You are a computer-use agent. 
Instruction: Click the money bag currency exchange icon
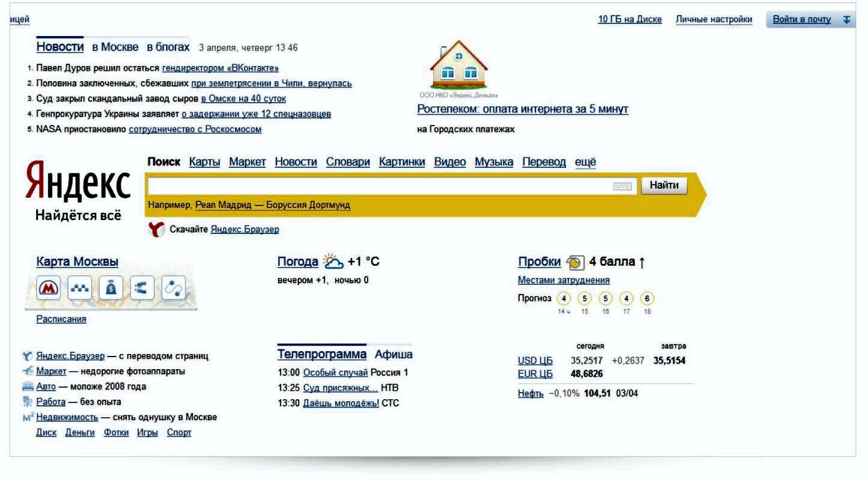111,289
